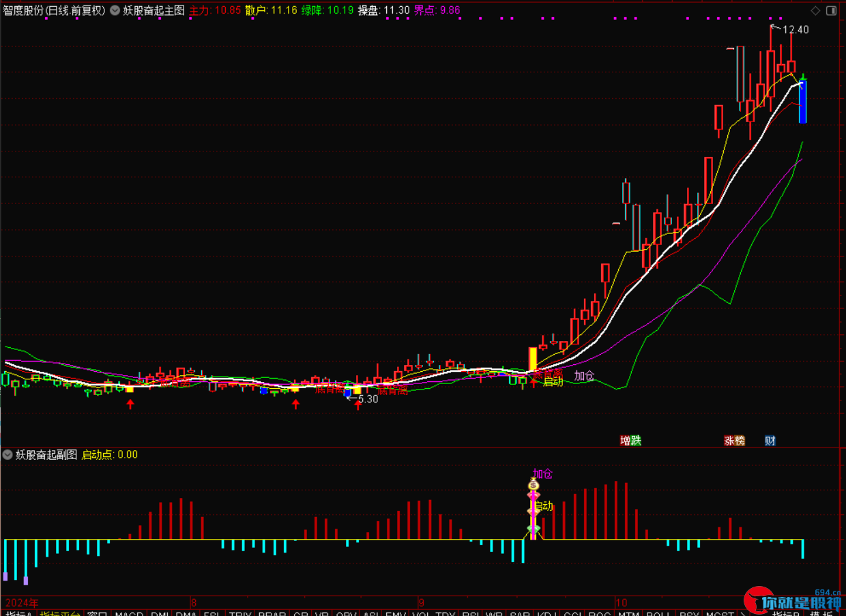The image size is (846, 616).
Task: Click the blue latest candlestick
Action: tap(803, 102)
